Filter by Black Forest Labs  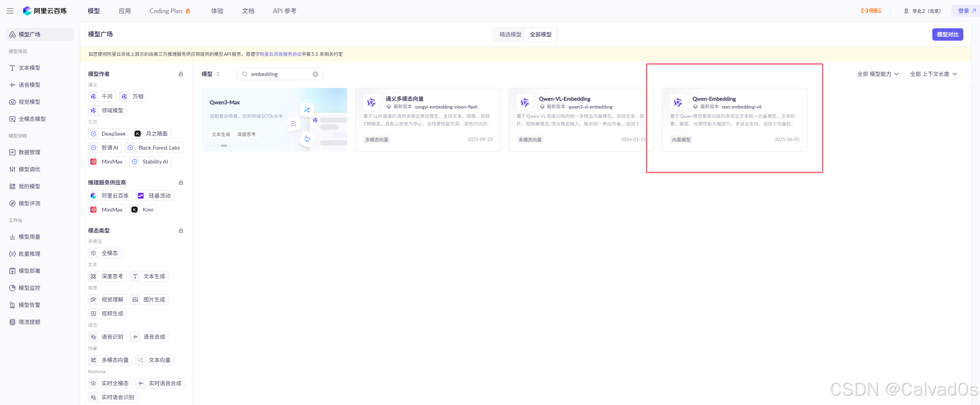[154, 148]
